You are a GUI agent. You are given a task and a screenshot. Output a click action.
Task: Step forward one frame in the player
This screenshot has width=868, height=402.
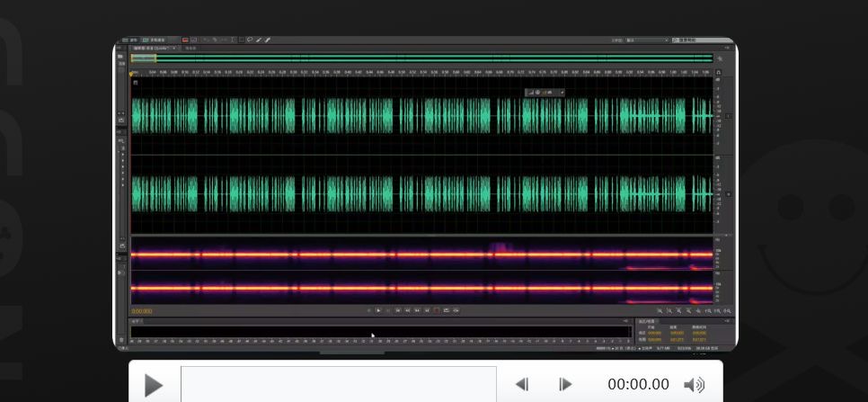[x=564, y=384]
